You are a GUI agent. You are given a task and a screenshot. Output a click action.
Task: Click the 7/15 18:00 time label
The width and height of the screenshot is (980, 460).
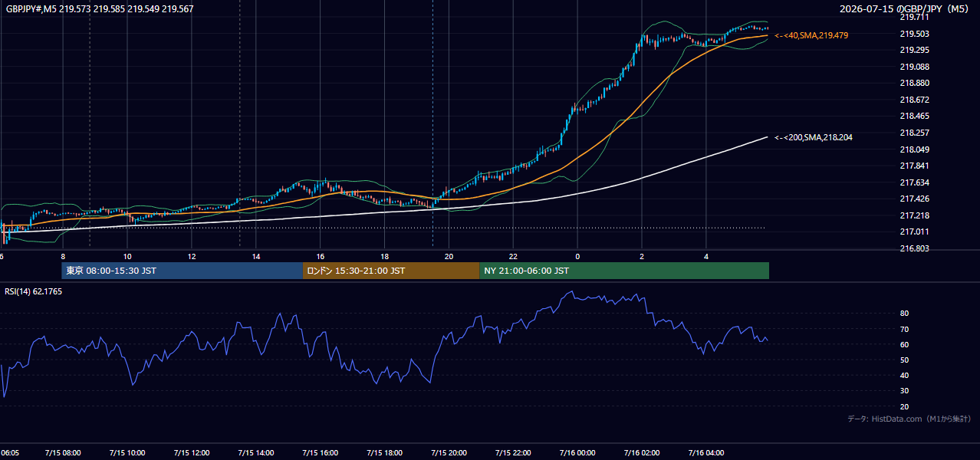click(x=385, y=453)
